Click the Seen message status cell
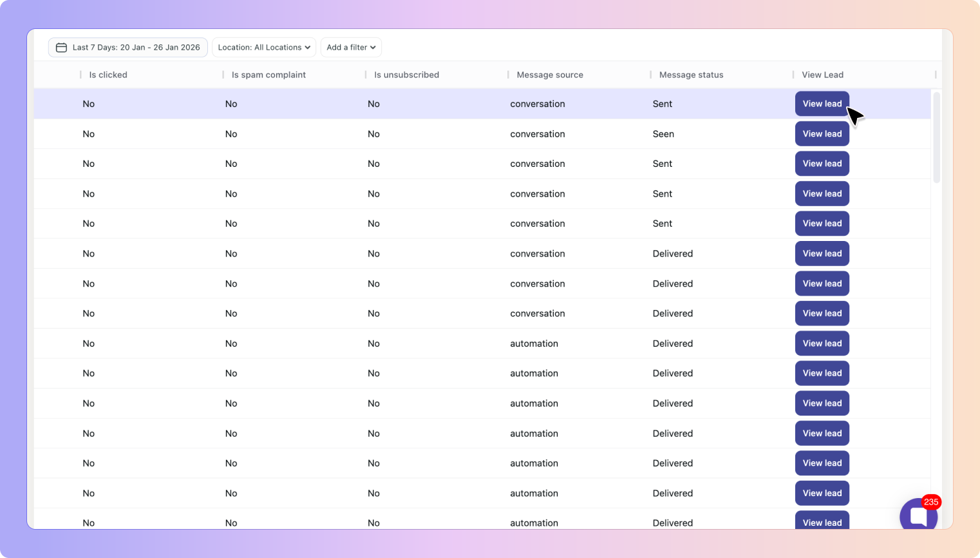Viewport: 980px width, 558px height. (x=663, y=134)
